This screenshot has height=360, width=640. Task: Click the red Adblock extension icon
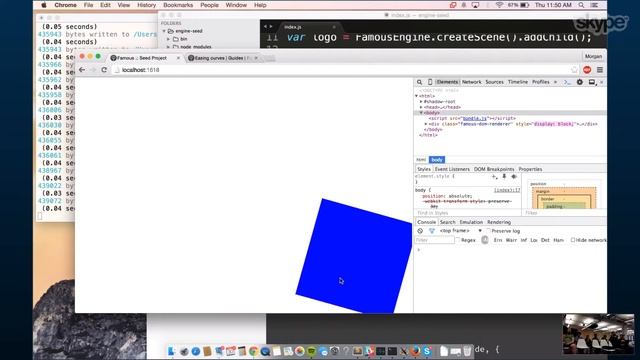587,70
